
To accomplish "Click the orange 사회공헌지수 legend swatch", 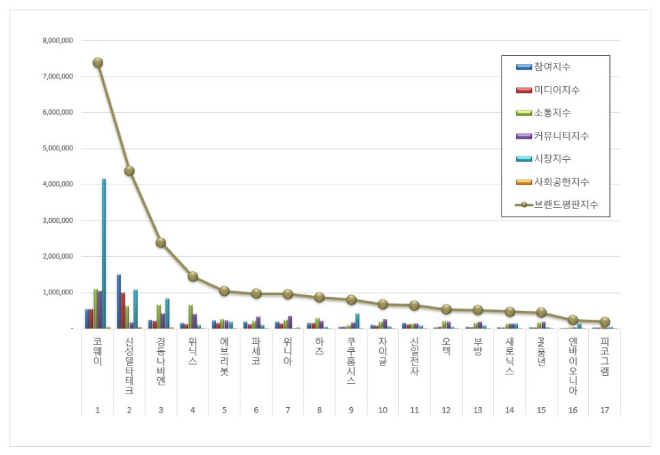I will (x=523, y=182).
